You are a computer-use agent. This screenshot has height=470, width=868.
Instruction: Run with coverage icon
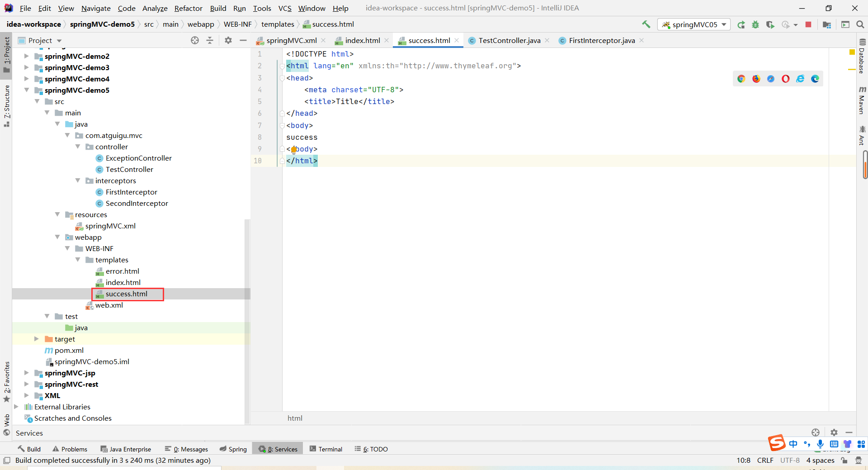point(770,24)
